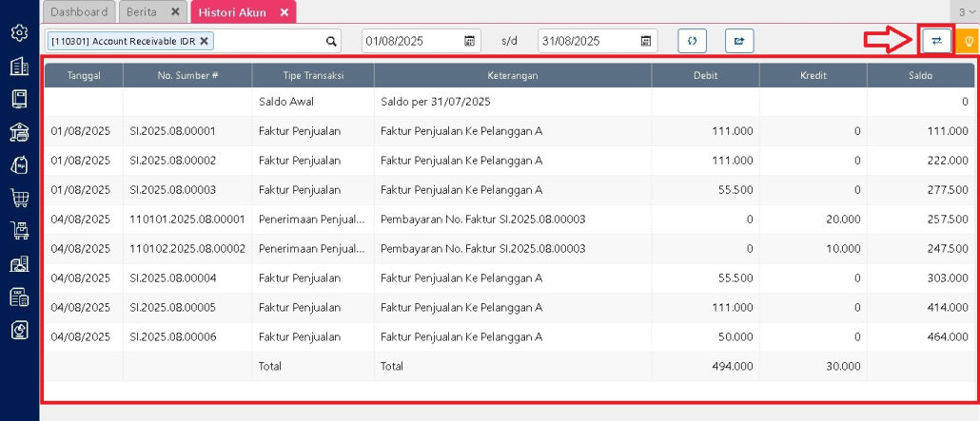Open the Cash and Bank module icon
The image size is (980, 421).
(x=18, y=132)
